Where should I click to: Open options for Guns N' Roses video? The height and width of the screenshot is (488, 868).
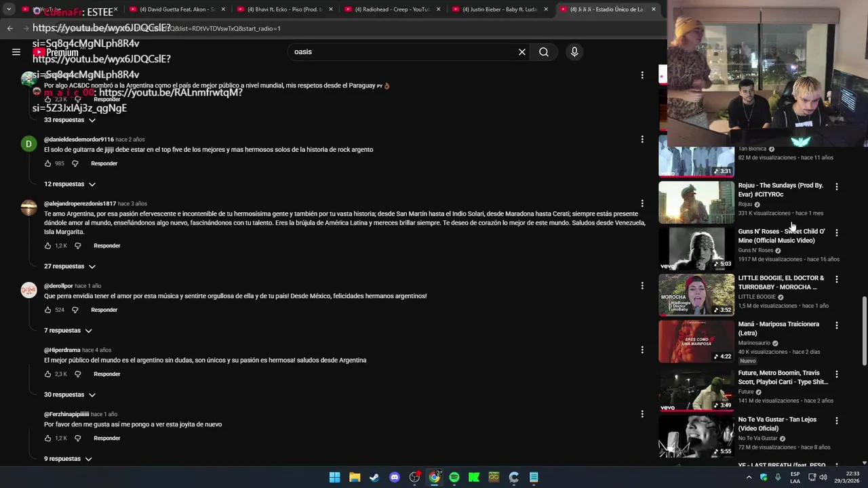836,232
